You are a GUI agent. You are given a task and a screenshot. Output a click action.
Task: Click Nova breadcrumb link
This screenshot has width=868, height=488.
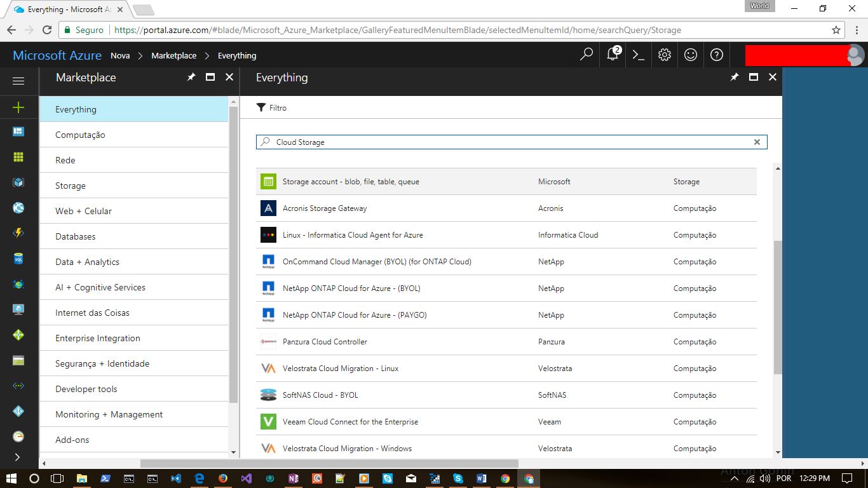pyautogui.click(x=120, y=56)
